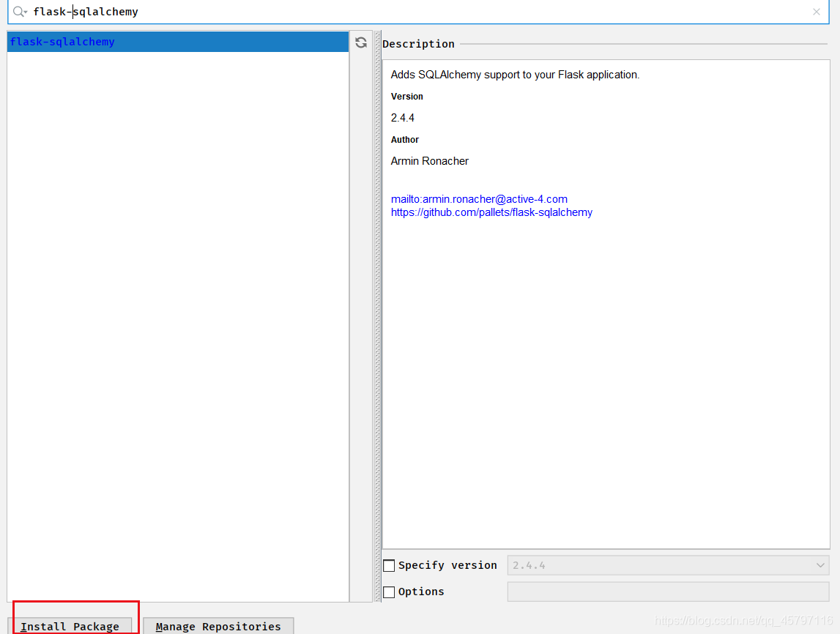The width and height of the screenshot is (840, 634).
Task: Clear the search field with the X icon
Action: pyautogui.click(x=817, y=12)
